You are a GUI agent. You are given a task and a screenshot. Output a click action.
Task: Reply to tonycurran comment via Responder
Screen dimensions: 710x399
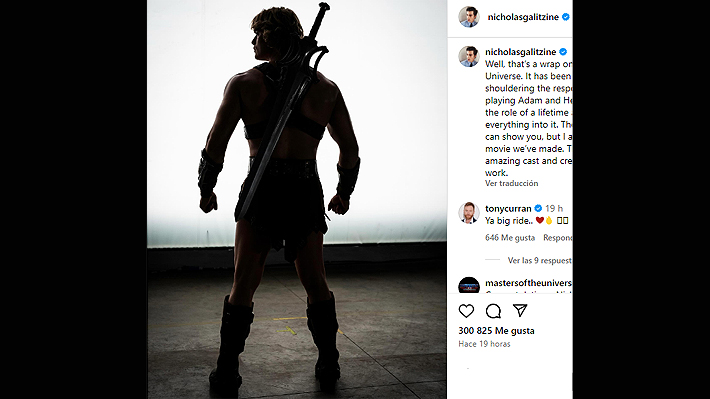point(557,238)
